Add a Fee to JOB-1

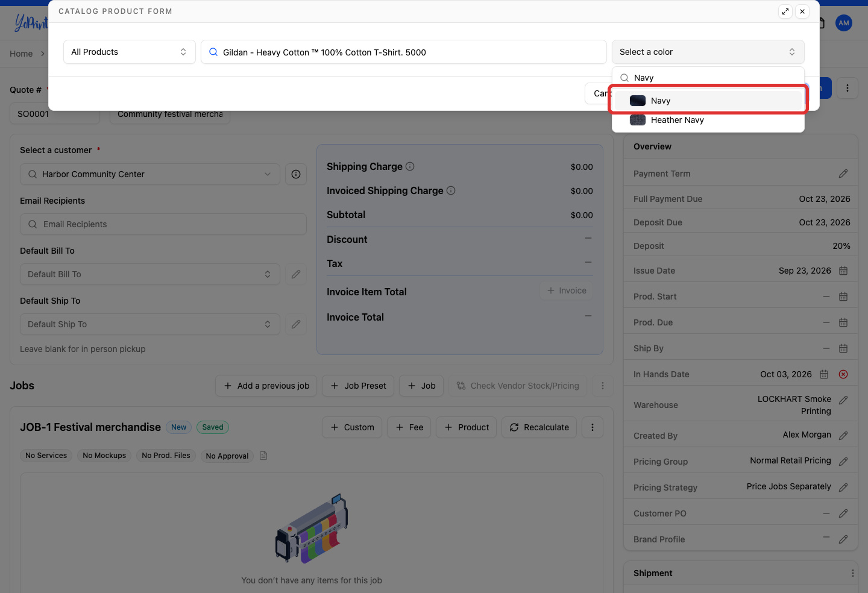pyautogui.click(x=409, y=427)
